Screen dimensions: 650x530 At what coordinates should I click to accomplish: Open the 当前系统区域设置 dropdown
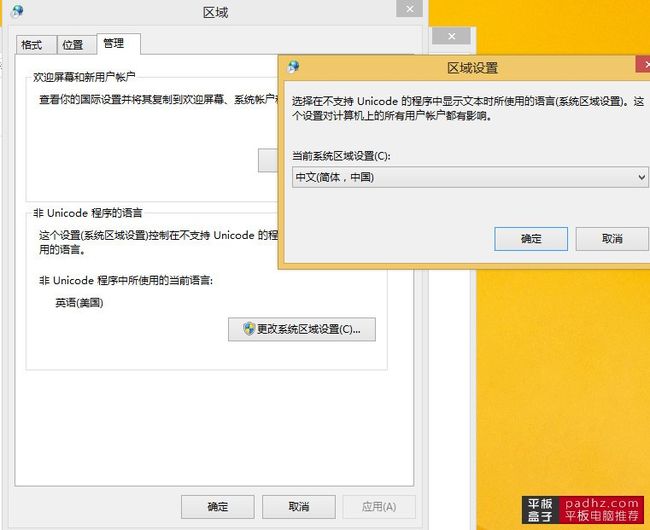[x=470, y=177]
